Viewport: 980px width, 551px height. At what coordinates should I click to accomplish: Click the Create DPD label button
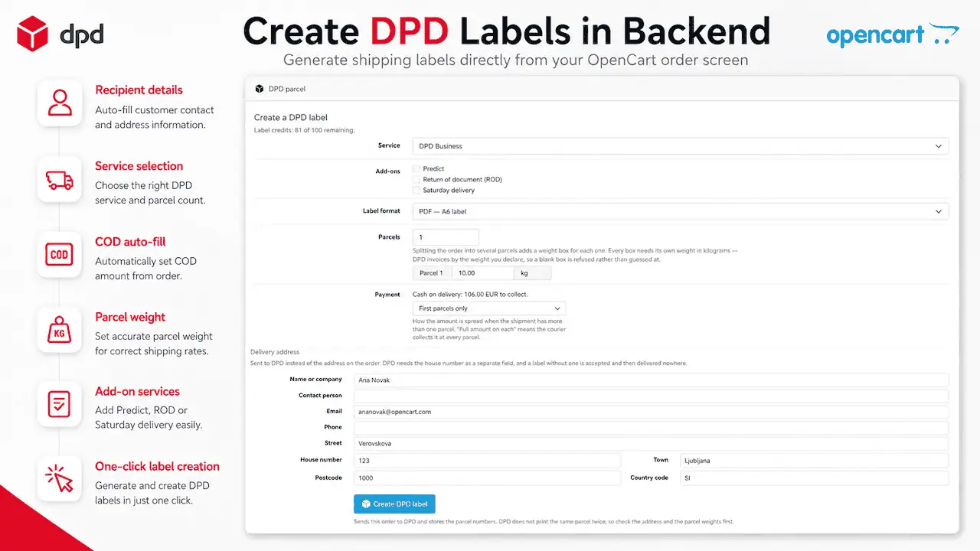point(394,504)
